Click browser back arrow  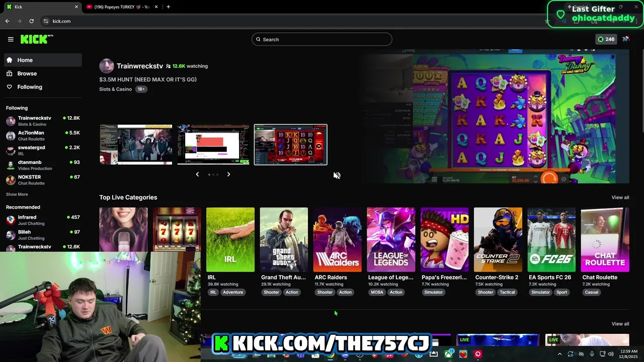tap(7, 21)
